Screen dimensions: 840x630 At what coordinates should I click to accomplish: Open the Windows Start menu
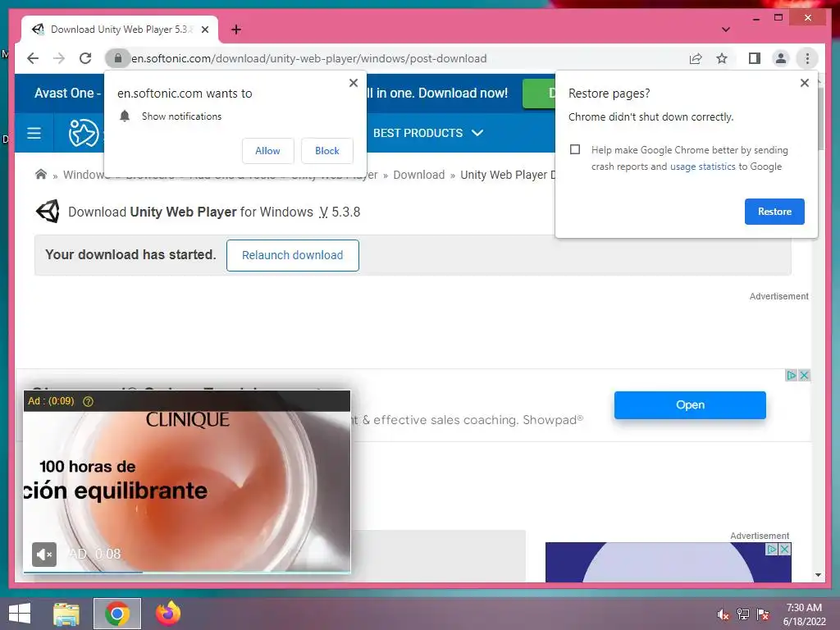20,614
